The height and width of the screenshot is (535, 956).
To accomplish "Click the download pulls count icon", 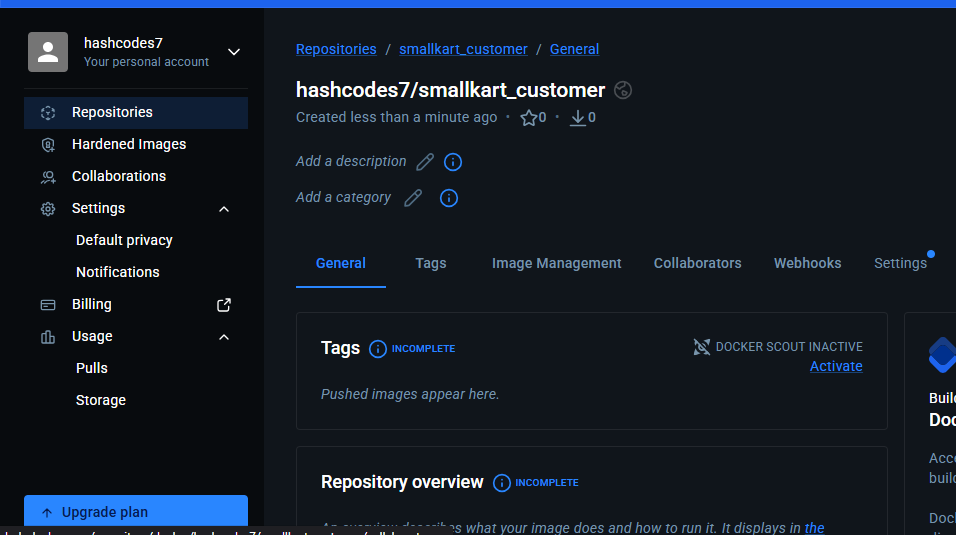I will point(577,118).
